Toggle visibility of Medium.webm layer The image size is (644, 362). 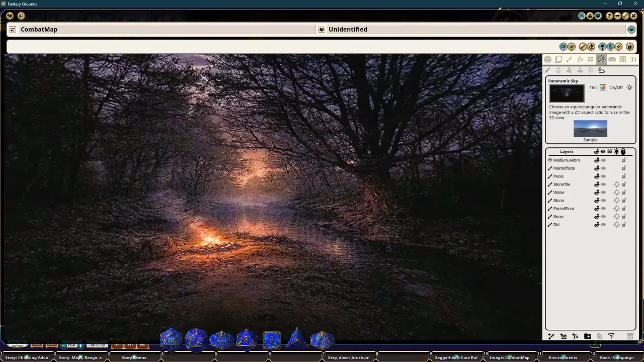pos(603,160)
